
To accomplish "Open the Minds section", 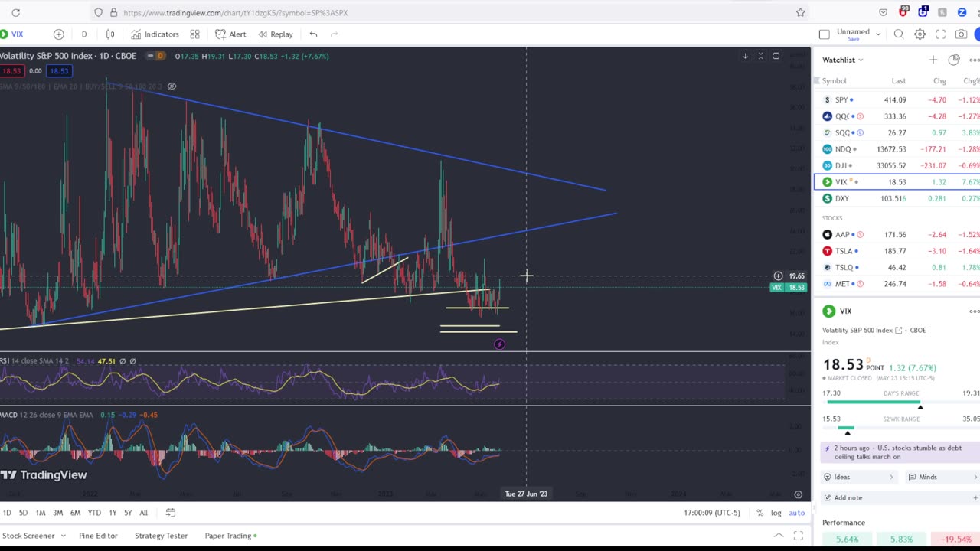I will coord(942,477).
